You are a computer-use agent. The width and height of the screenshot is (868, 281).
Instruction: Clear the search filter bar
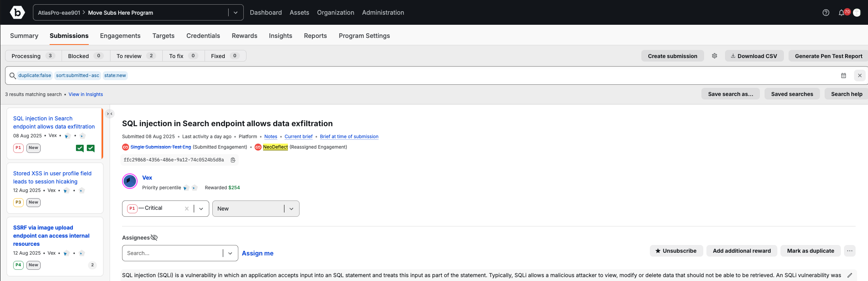pos(860,75)
